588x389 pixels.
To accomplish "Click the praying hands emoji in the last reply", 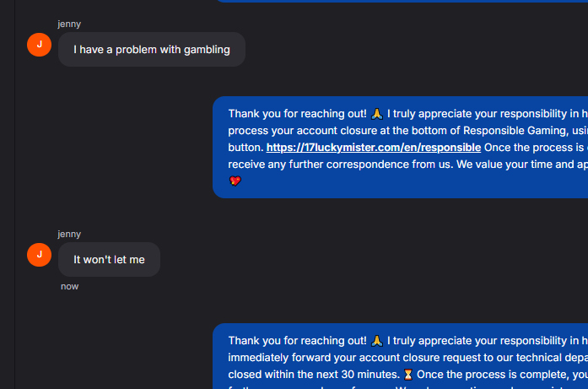I will pyautogui.click(x=377, y=341).
